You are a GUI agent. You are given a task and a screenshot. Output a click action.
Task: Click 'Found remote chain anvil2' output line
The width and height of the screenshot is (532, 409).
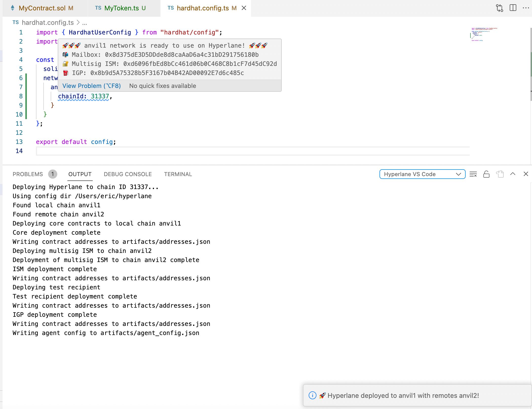click(x=58, y=214)
